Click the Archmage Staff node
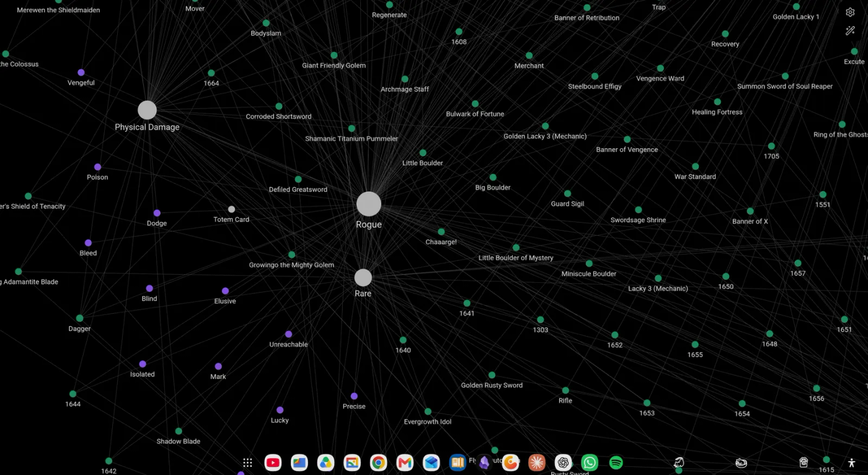 tap(405, 79)
